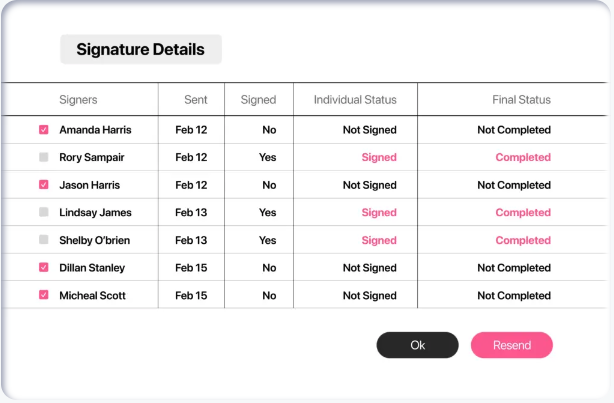Click the Ok button
Image resolution: width=614 pixels, height=403 pixels.
(417, 345)
